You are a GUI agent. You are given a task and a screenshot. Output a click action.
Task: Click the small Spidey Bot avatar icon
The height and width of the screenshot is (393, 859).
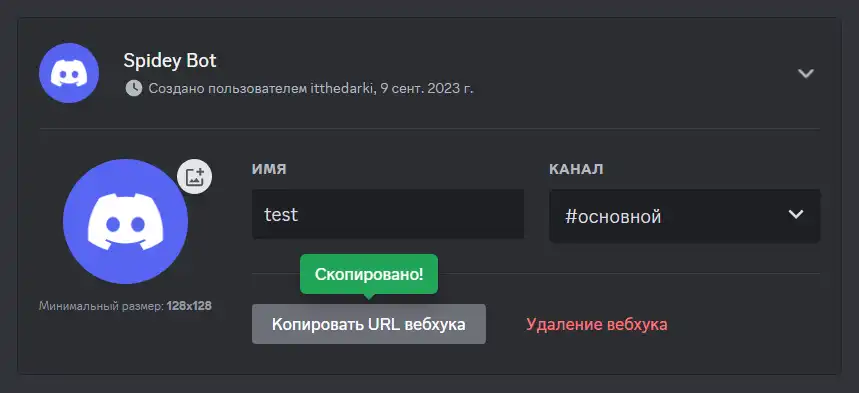[x=69, y=73]
